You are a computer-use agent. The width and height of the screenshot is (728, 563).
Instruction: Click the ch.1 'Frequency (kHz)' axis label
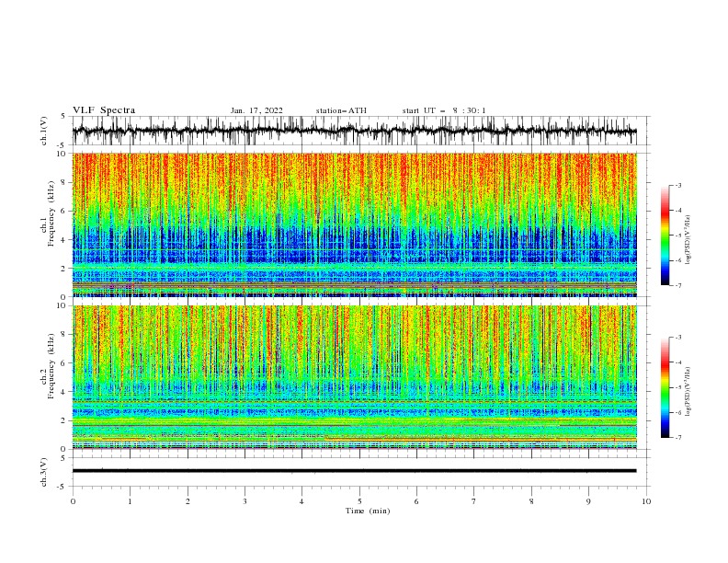pos(51,214)
